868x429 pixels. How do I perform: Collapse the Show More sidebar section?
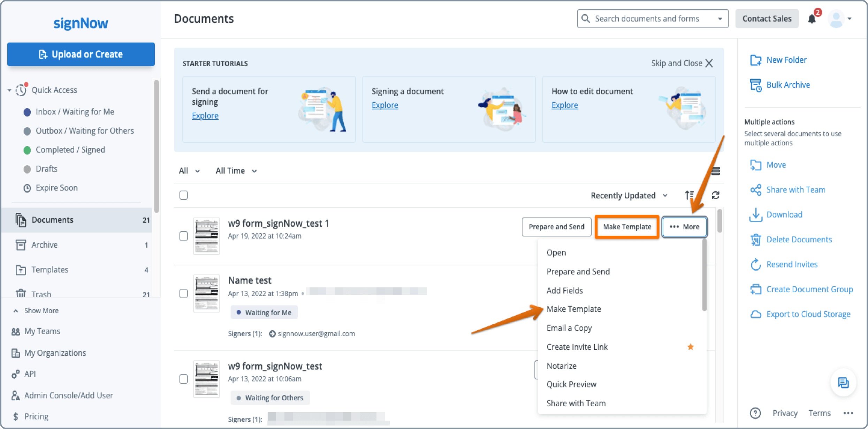click(x=36, y=310)
